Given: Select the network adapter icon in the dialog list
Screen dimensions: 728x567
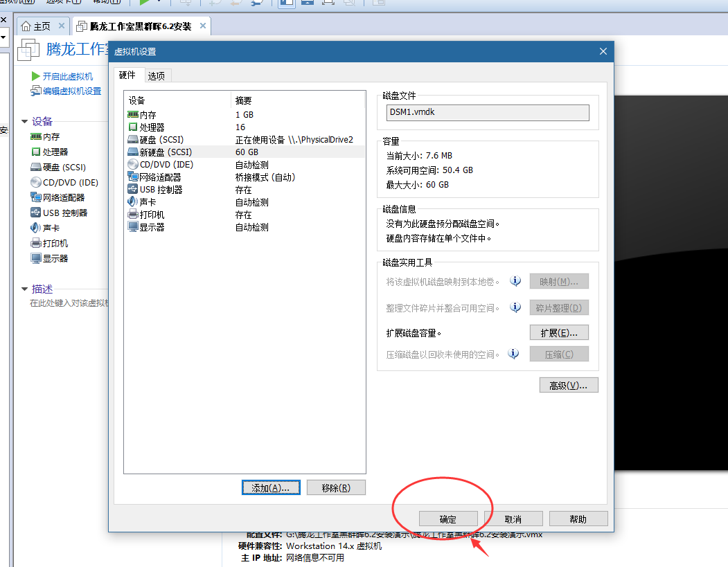Looking at the screenshot, I should tap(133, 177).
